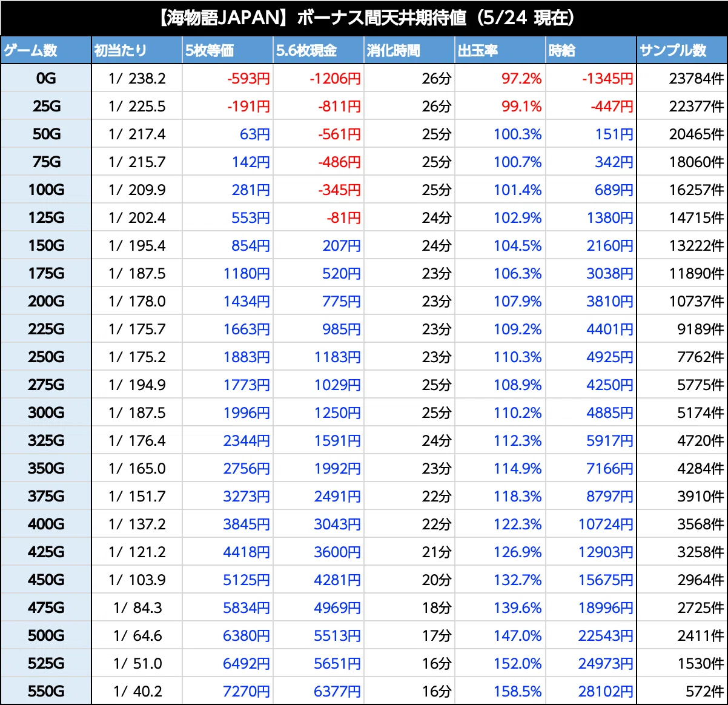This screenshot has width=728, height=705.
Task: Click the 550G row label
Action: [x=46, y=691]
